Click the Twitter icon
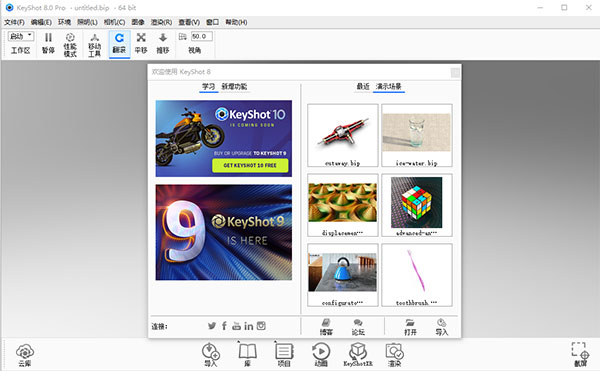This screenshot has height=371, width=600. click(x=212, y=326)
